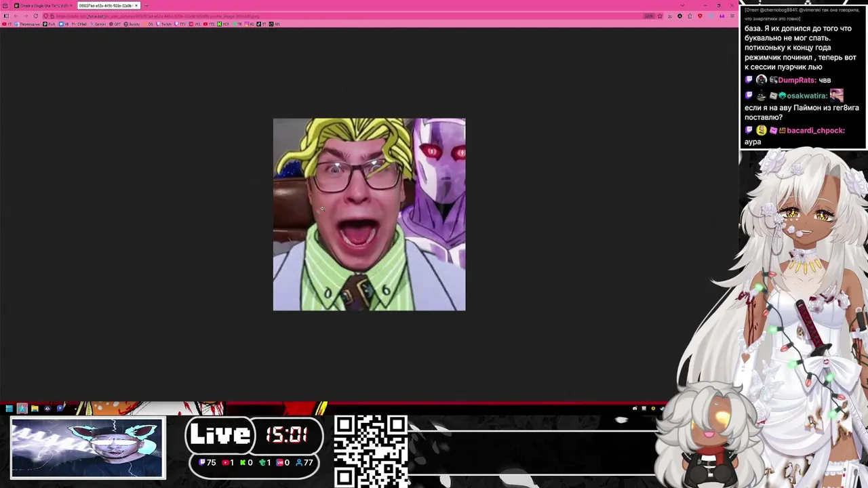Click the total viewers count 77
The height and width of the screenshot is (488, 868).
point(304,462)
